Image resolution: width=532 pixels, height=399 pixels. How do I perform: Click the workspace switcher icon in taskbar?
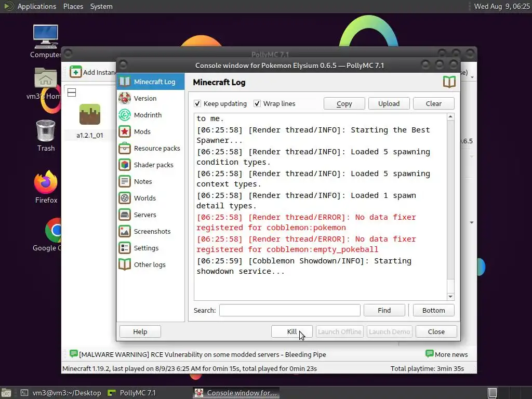pos(493,393)
